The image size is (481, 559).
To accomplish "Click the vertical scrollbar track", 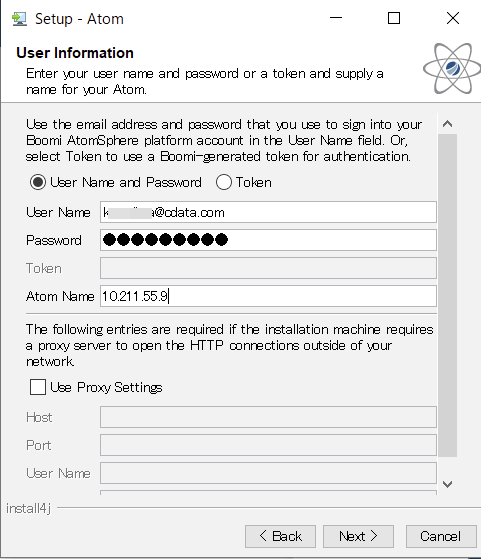I will pyautogui.click(x=447, y=296).
